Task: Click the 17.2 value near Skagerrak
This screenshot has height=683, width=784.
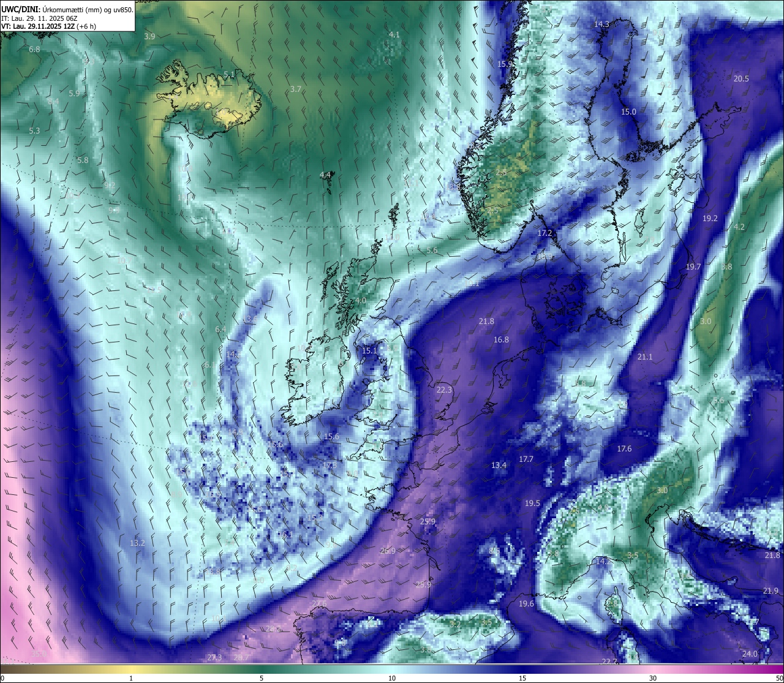Action: 545,233
